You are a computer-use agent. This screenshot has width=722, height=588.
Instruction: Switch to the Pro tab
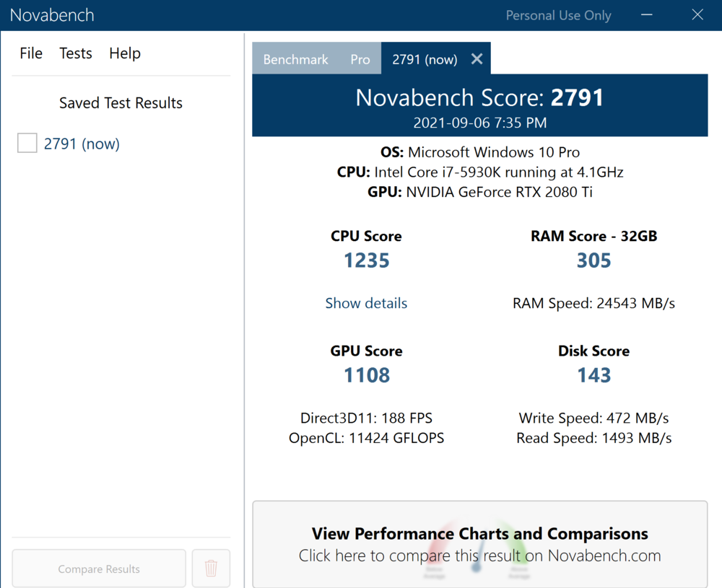pyautogui.click(x=360, y=59)
